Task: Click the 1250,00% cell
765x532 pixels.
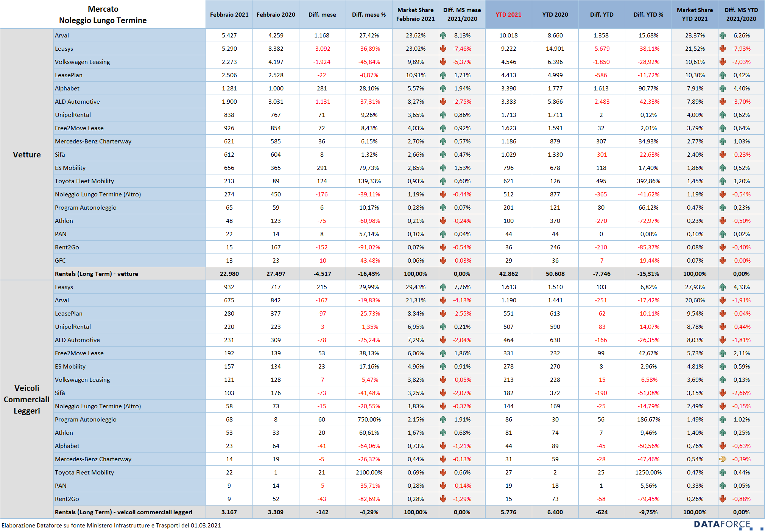Action: pyautogui.click(x=648, y=472)
